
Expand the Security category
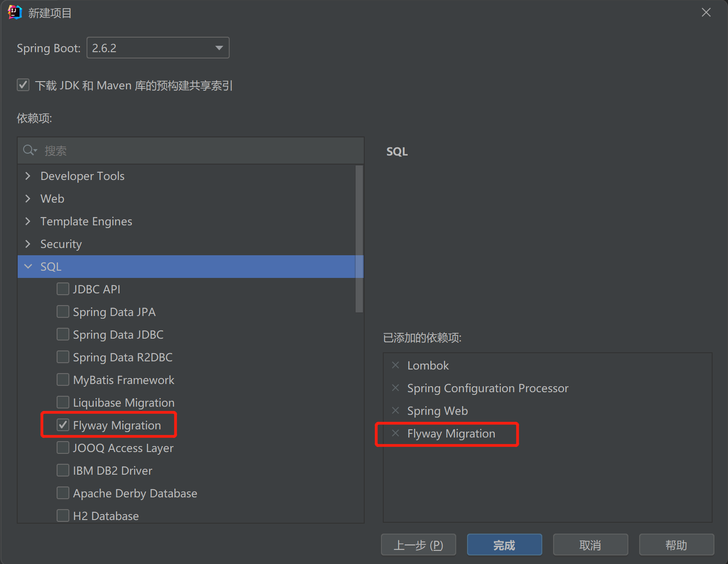28,244
